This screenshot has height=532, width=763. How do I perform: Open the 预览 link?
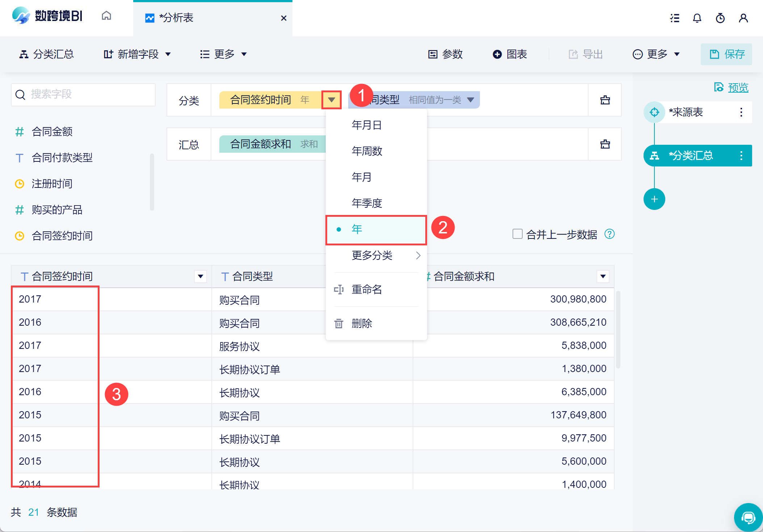[738, 88]
